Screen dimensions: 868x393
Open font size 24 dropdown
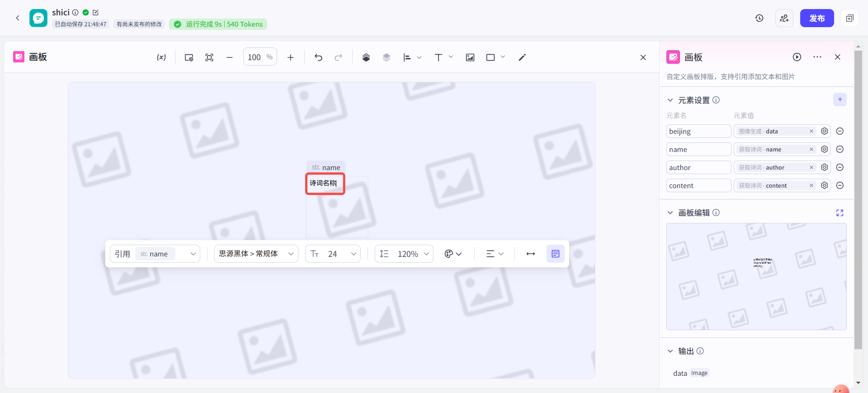(333, 254)
